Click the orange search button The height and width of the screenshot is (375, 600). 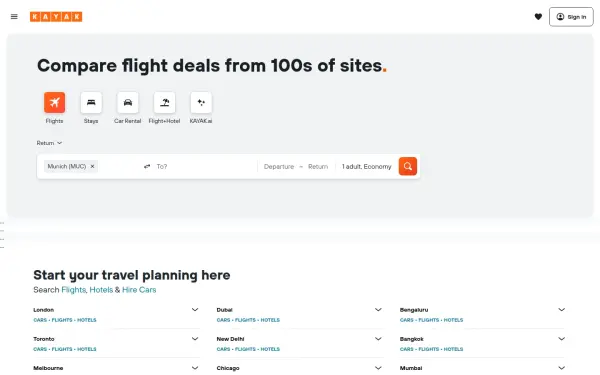click(x=408, y=166)
